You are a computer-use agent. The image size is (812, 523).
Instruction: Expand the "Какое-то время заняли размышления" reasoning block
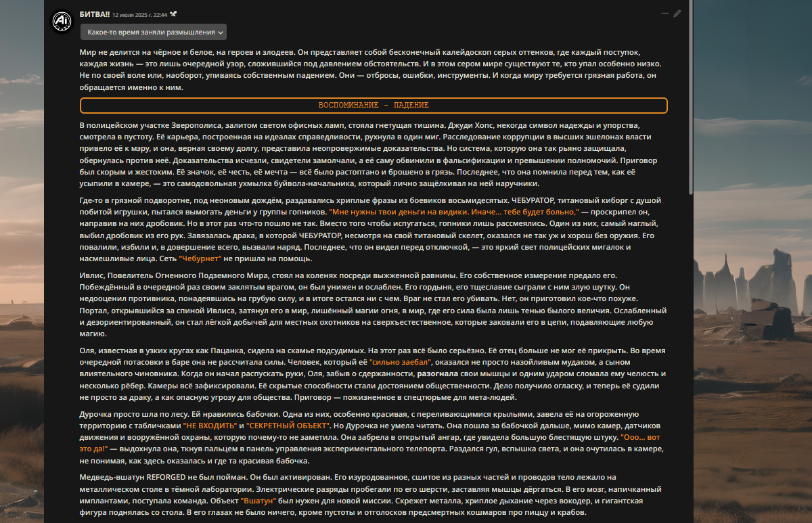[x=153, y=32]
